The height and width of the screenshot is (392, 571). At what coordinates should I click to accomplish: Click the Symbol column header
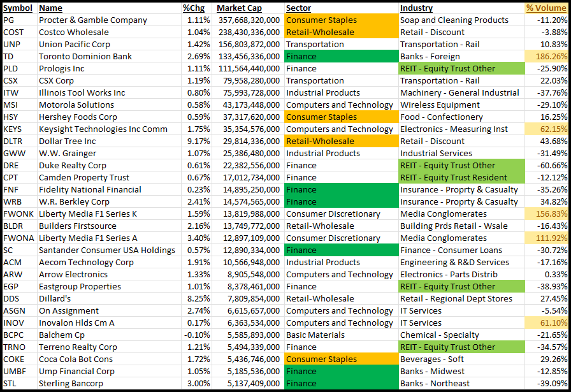coord(18,8)
